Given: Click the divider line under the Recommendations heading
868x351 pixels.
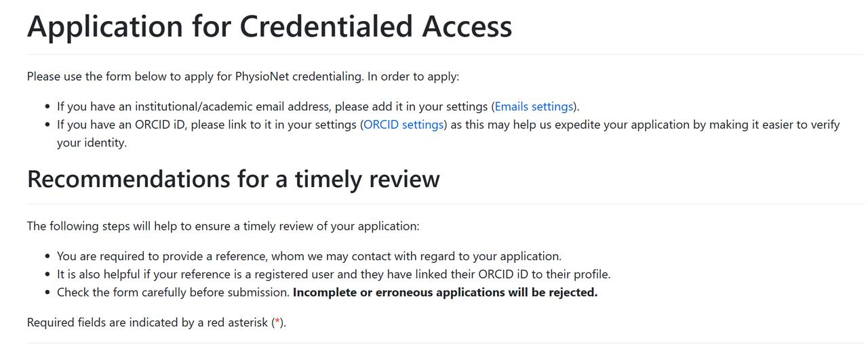Looking at the screenshot, I should point(434,204).
